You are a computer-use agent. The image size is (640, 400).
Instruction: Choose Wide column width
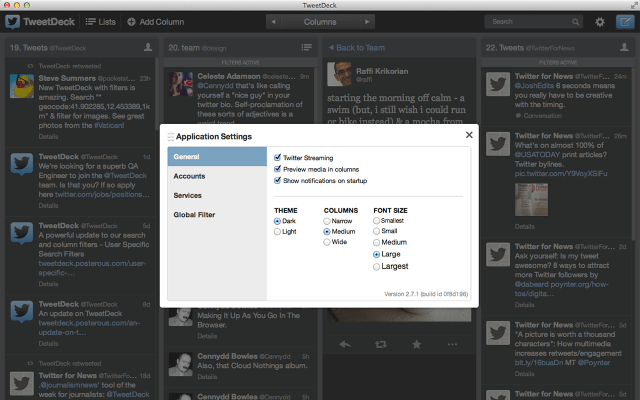327,242
